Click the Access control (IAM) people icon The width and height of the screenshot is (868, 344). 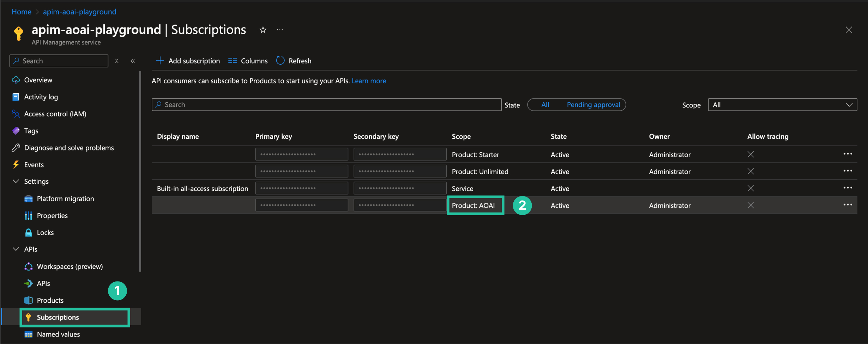coord(16,114)
